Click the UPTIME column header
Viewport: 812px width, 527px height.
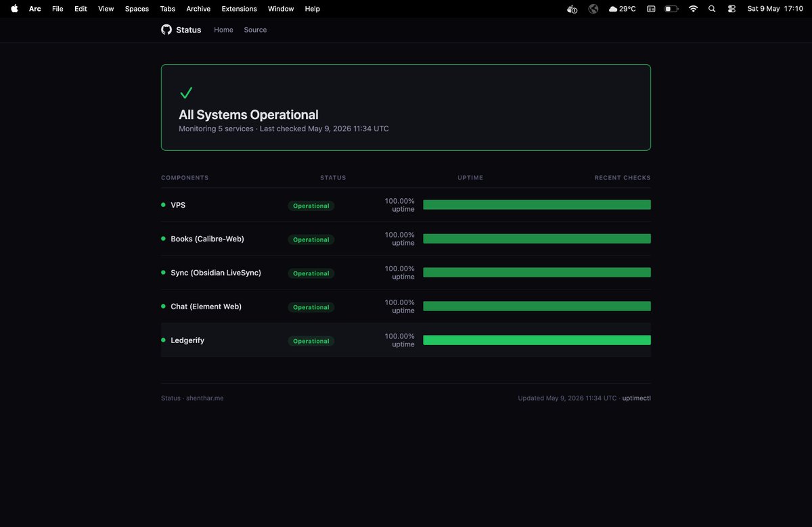pyautogui.click(x=470, y=178)
